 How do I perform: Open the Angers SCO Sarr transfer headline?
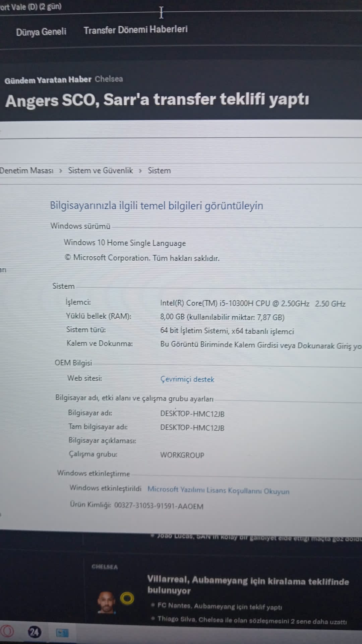157,100
